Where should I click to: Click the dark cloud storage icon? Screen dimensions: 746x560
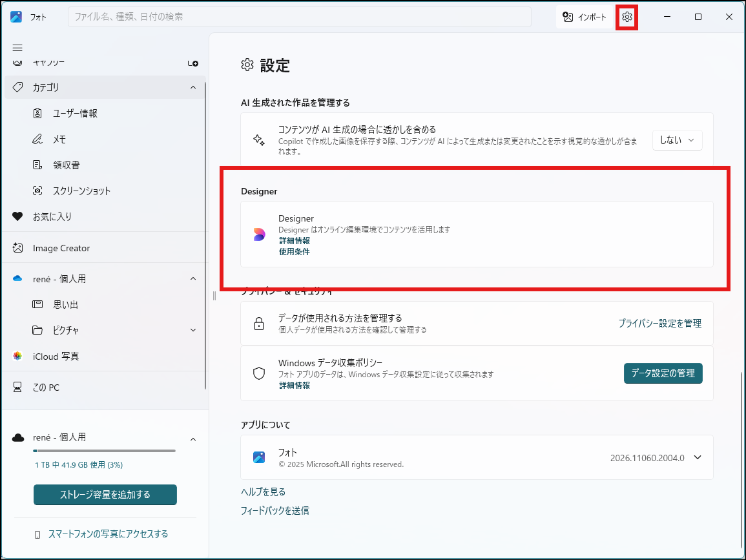tap(18, 438)
